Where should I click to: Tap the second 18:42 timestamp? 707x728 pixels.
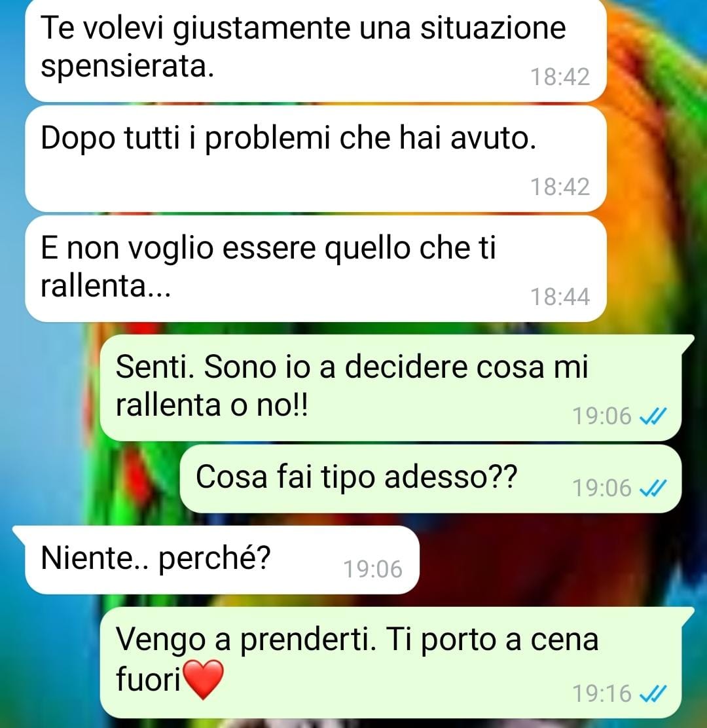coord(560,187)
